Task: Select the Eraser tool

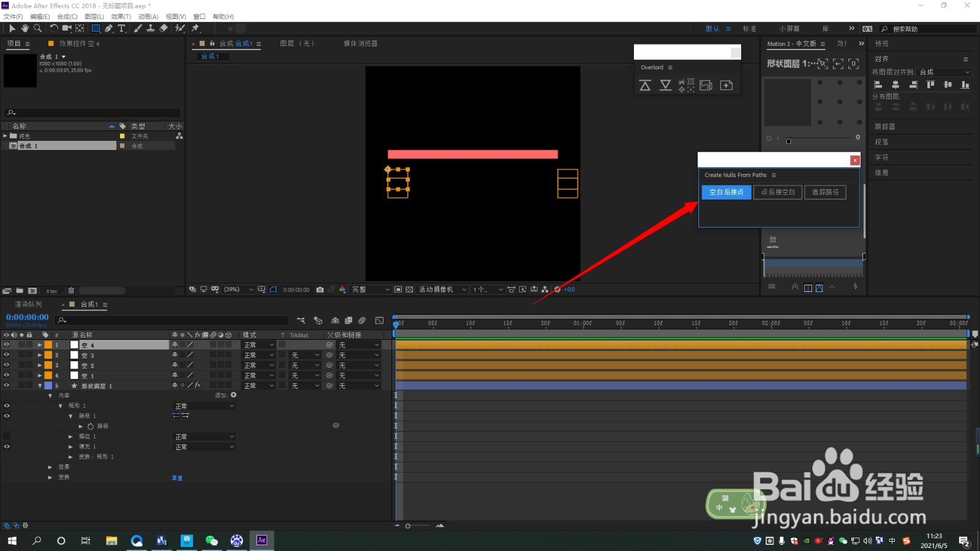Action: [x=164, y=28]
